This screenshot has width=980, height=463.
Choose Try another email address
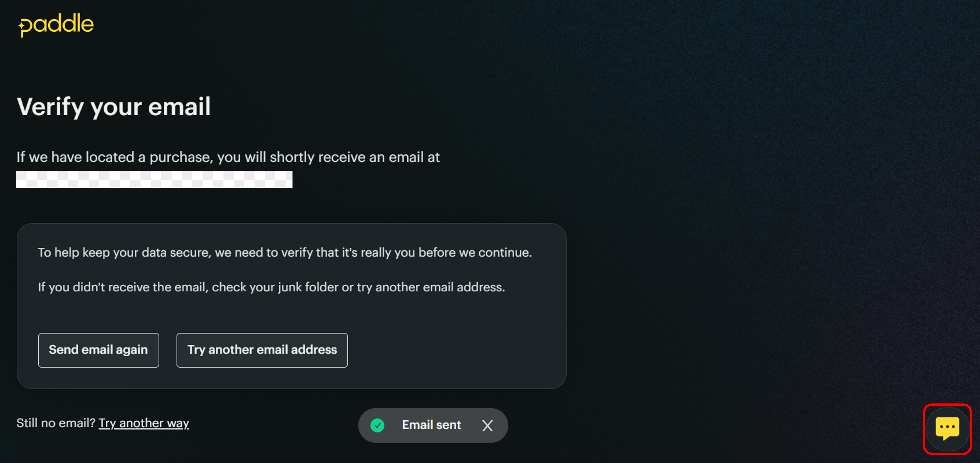tap(262, 350)
